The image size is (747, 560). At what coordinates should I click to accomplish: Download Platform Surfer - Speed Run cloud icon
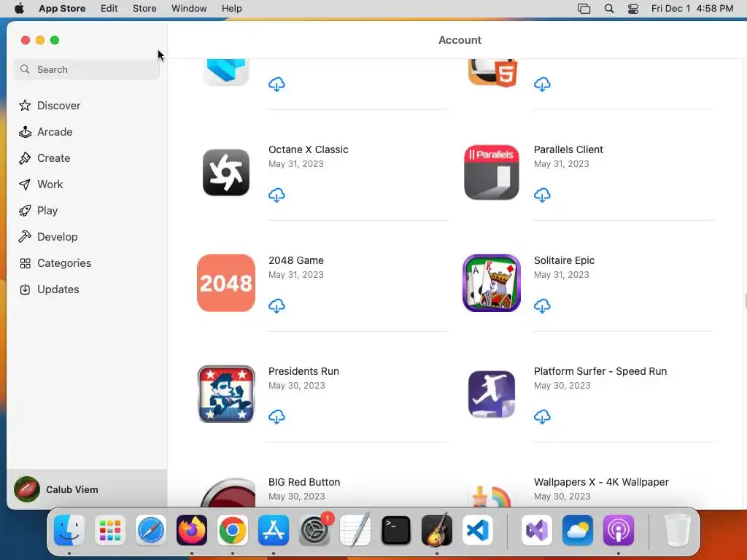point(542,416)
